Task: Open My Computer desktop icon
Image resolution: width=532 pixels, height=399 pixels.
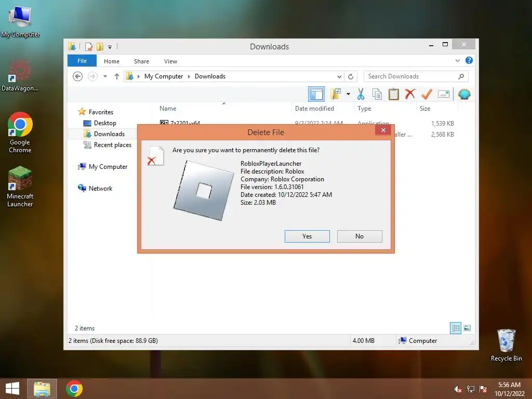Action: point(20,21)
